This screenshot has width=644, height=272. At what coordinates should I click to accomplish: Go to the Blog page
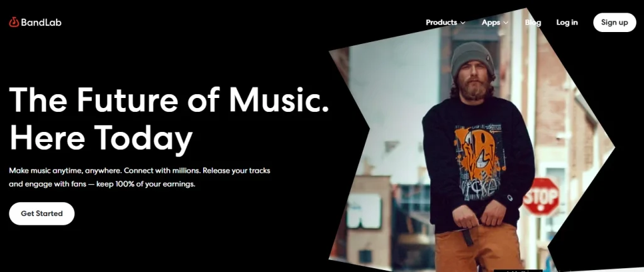tap(533, 23)
